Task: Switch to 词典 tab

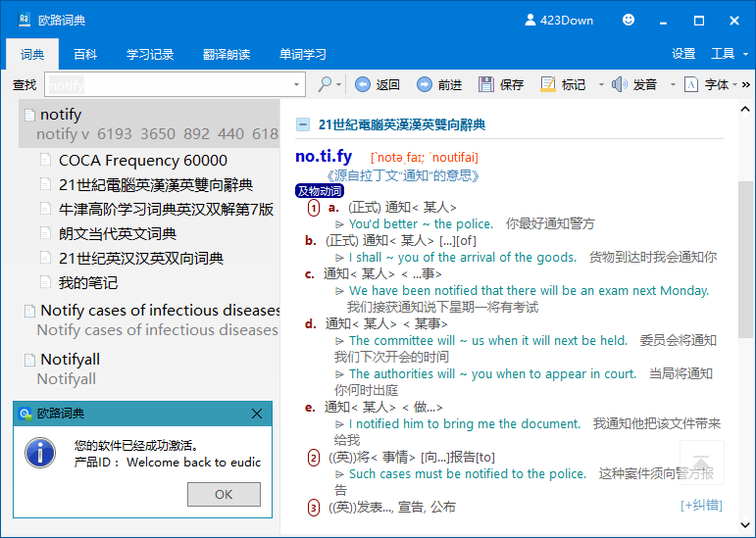Action: tap(32, 54)
